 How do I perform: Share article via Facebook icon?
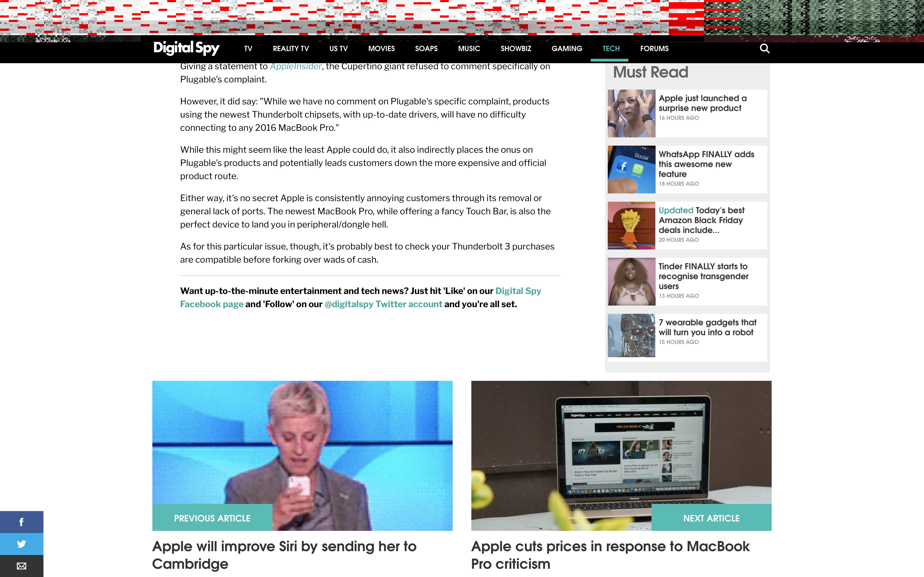(x=21, y=522)
